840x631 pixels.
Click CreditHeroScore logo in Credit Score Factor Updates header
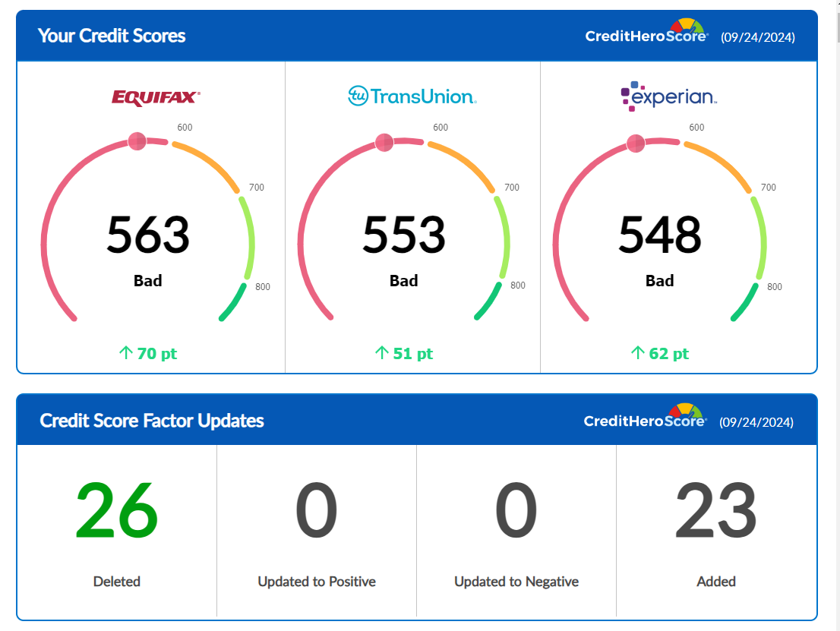point(646,416)
